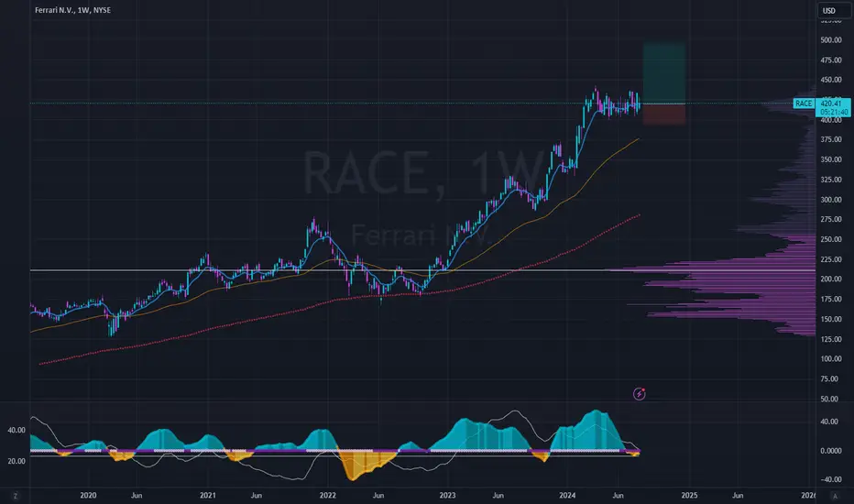Click the timezone Z button
The height and width of the screenshot is (504, 854).
pos(16,496)
